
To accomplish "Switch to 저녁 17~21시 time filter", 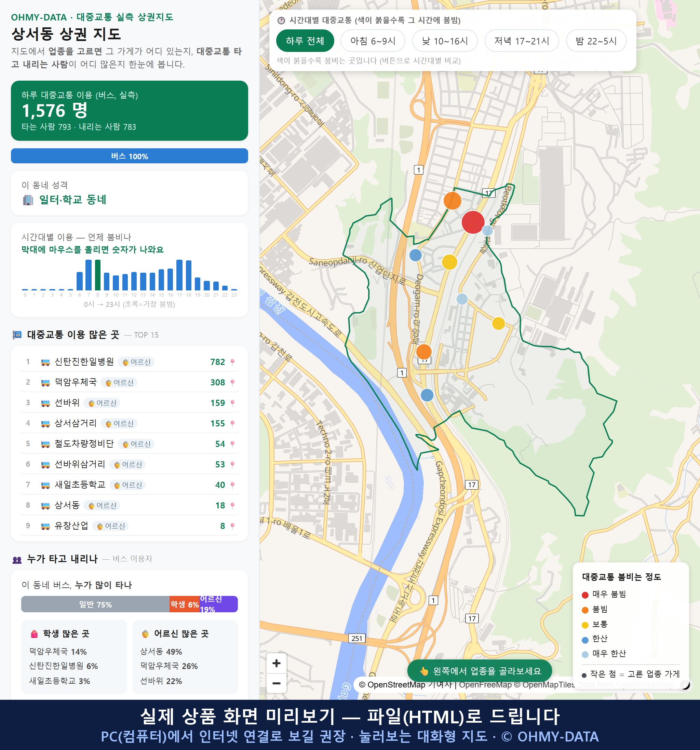I will point(522,41).
